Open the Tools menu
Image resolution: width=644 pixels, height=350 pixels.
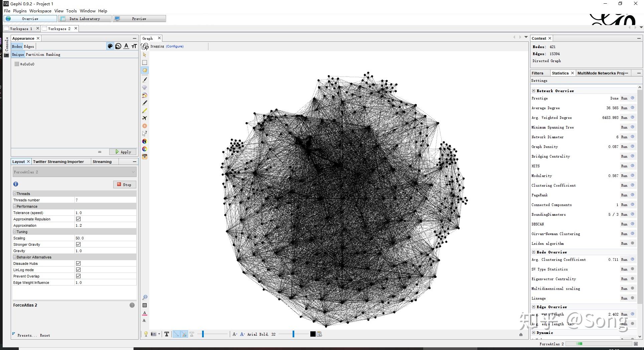71,11
